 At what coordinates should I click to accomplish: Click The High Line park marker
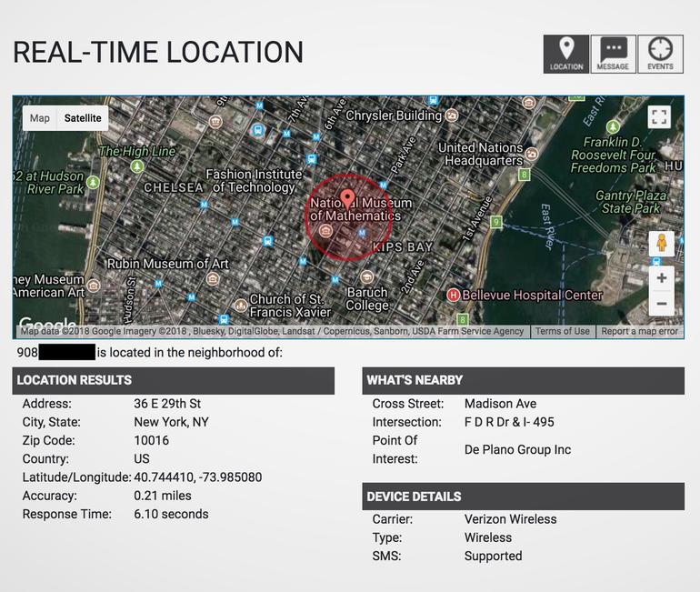137,166
